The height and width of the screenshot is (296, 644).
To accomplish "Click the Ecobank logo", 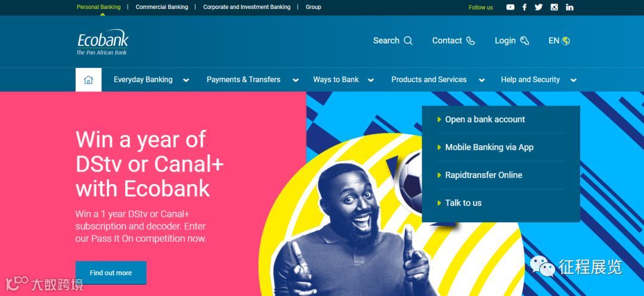I will tap(103, 42).
